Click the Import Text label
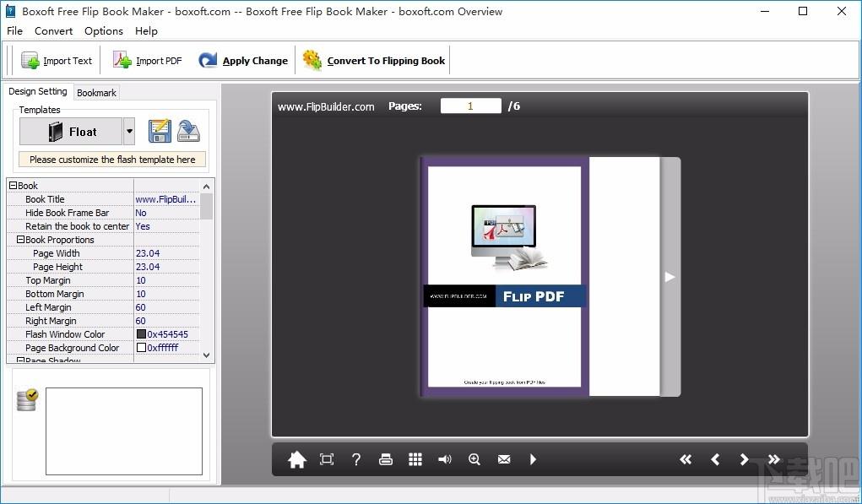This screenshot has width=862, height=504. coord(68,61)
